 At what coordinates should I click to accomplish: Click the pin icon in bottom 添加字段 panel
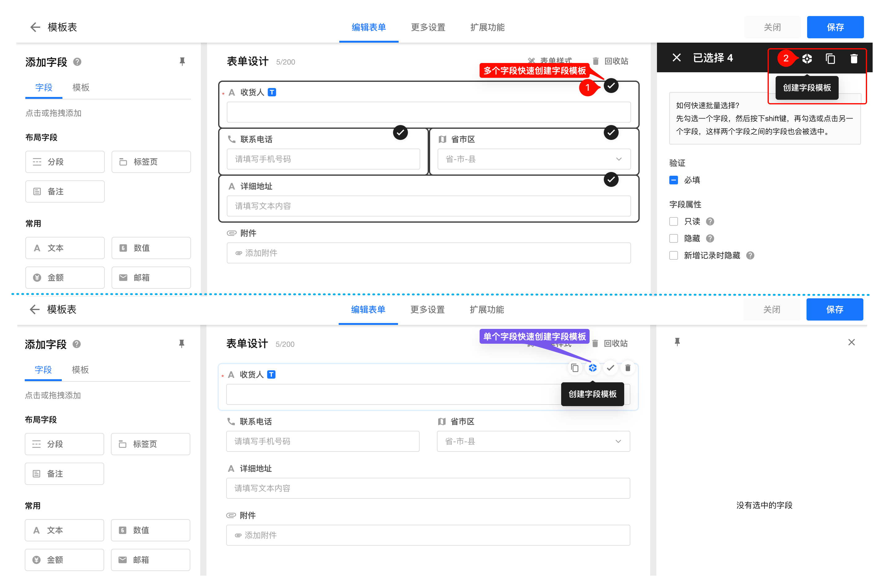182,344
